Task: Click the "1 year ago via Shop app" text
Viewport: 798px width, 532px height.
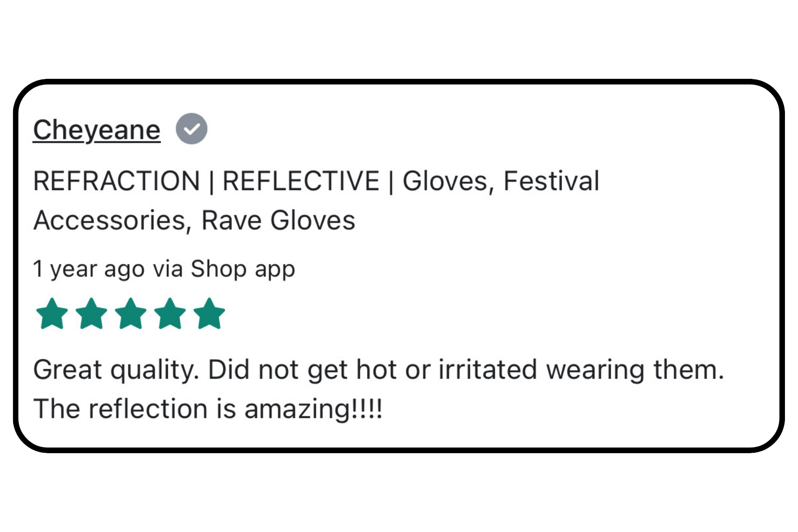Action: click(164, 269)
